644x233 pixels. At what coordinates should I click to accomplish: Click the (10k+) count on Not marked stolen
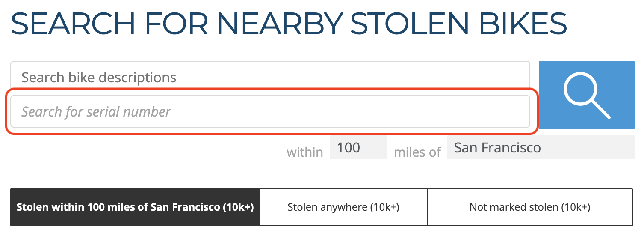tap(574, 207)
